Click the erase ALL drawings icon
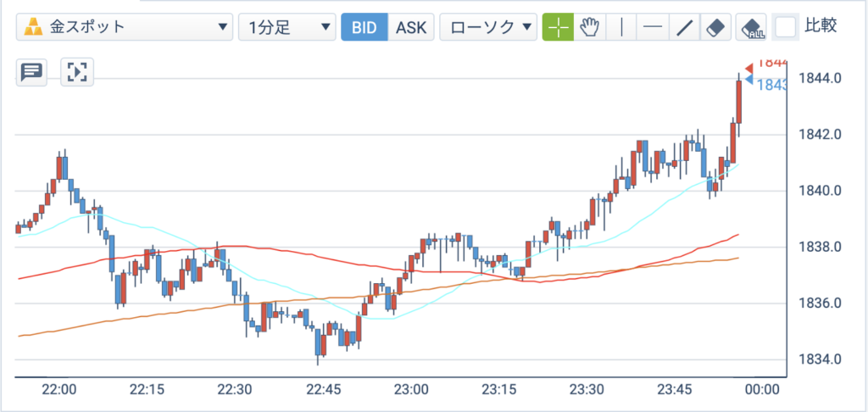Image resolution: width=868 pixels, height=412 pixels. 751,27
